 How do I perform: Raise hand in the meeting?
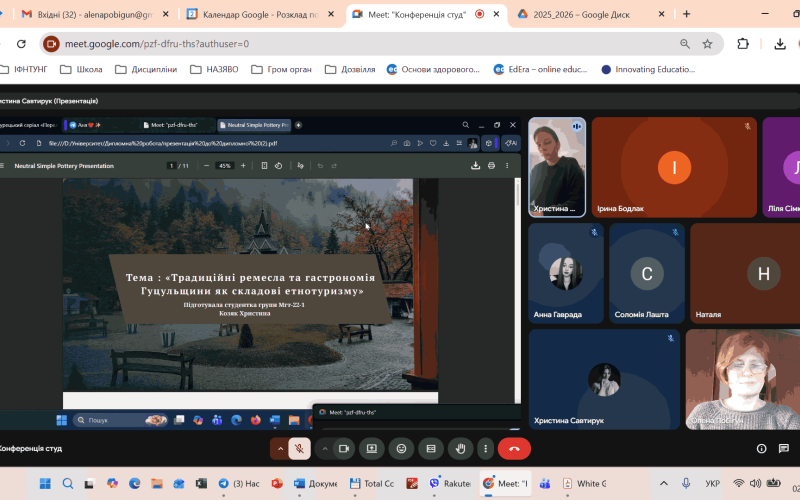[x=459, y=449]
